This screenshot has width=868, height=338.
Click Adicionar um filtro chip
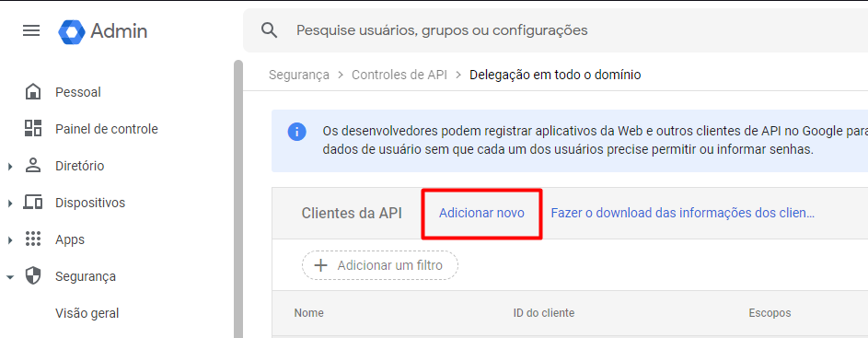click(380, 265)
